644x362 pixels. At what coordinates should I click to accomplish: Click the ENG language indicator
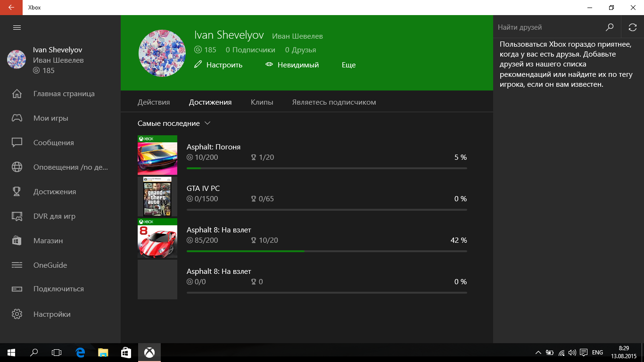pos(597,353)
